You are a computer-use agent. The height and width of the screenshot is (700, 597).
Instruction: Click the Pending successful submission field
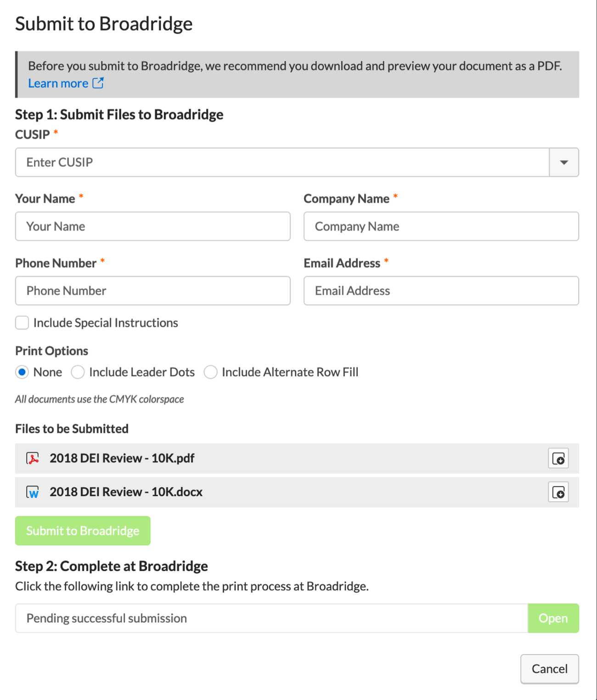click(x=272, y=618)
